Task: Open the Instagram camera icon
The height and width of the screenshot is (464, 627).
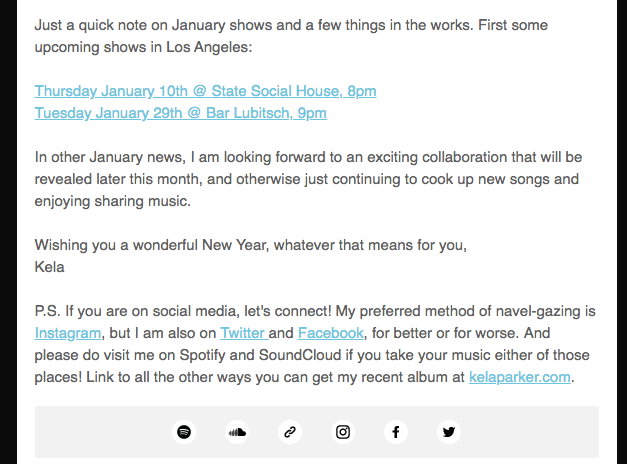Action: coord(343,432)
